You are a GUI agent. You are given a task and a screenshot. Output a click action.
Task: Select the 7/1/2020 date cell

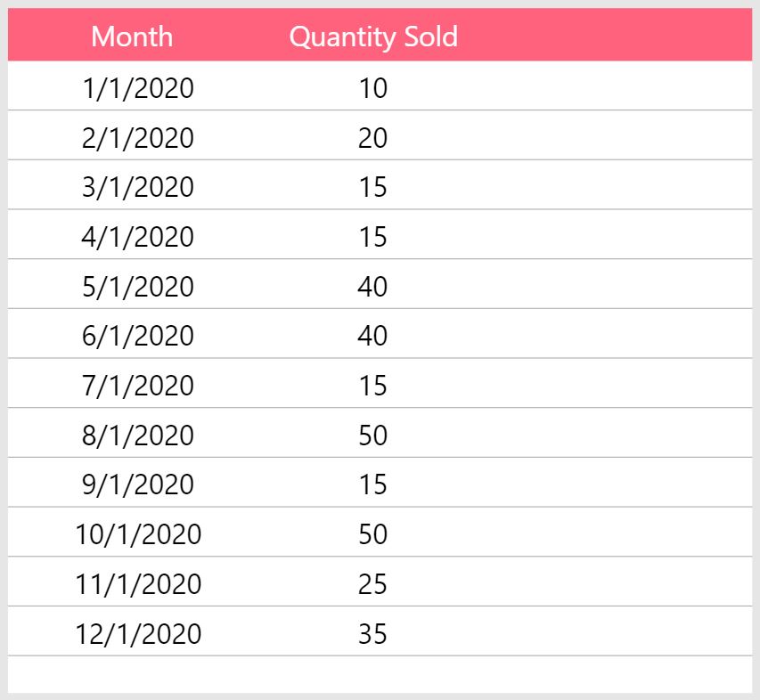tap(138, 386)
